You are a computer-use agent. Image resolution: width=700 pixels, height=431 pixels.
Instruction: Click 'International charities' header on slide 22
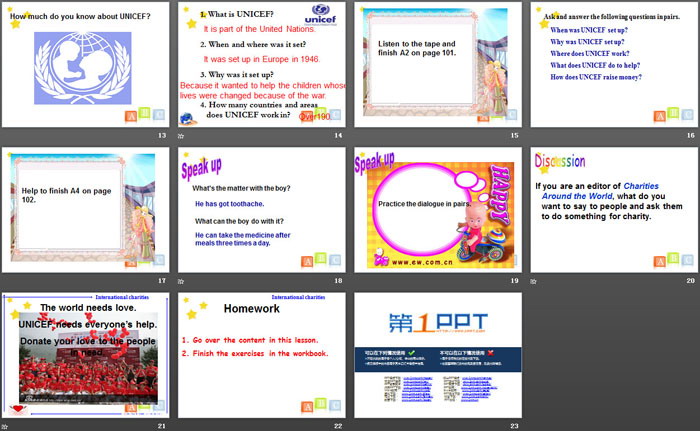click(x=298, y=297)
